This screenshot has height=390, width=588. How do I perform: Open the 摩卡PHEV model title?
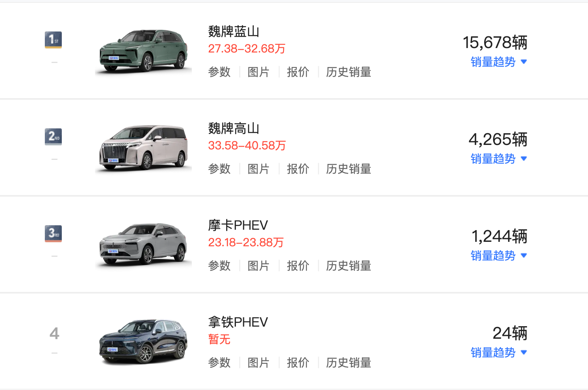click(238, 225)
